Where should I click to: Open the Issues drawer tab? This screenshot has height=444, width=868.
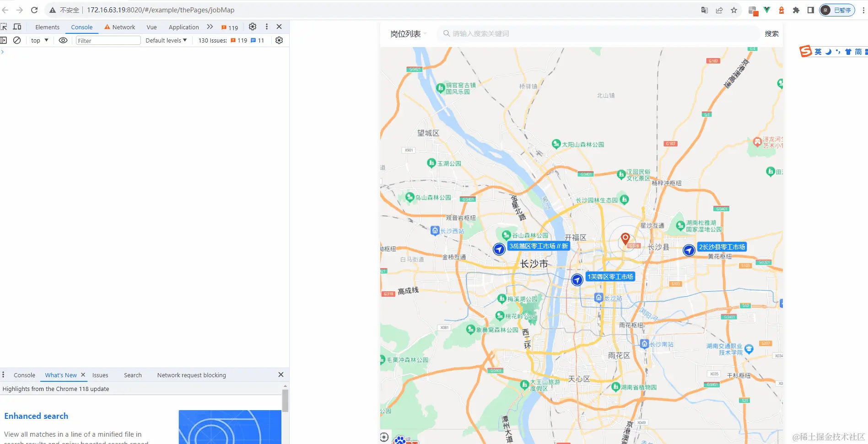tap(100, 375)
